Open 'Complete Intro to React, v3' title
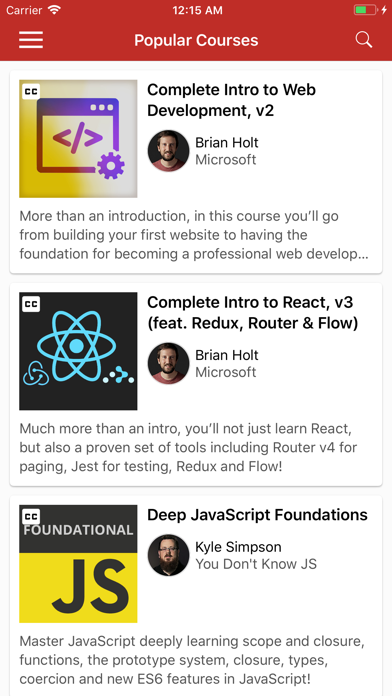Screen dimensions: 392x696 [x=252, y=312]
